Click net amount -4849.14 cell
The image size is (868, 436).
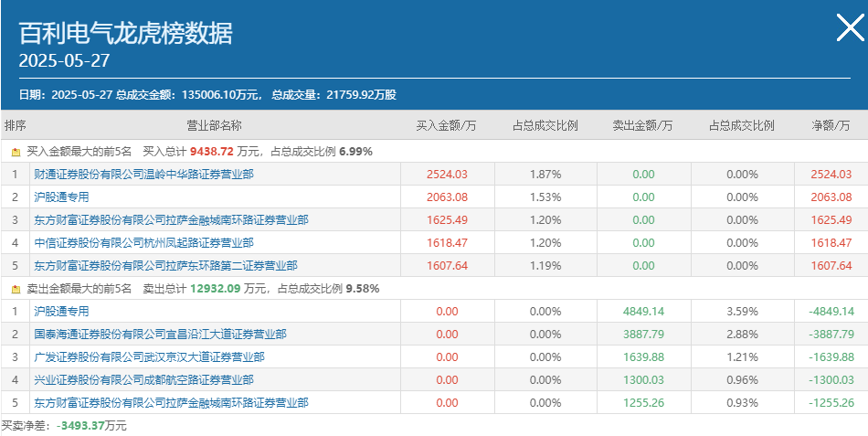[x=831, y=312]
